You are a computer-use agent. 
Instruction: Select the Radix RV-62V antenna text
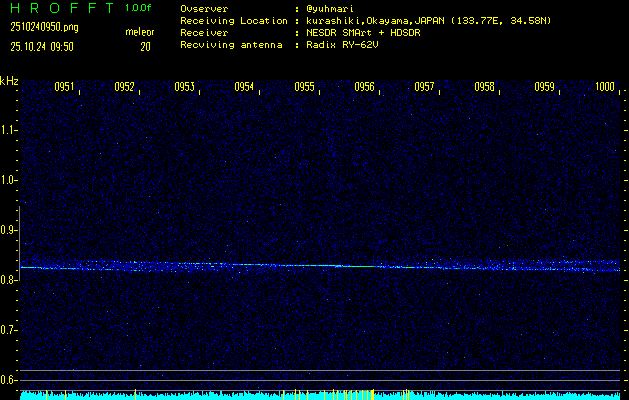(345, 45)
